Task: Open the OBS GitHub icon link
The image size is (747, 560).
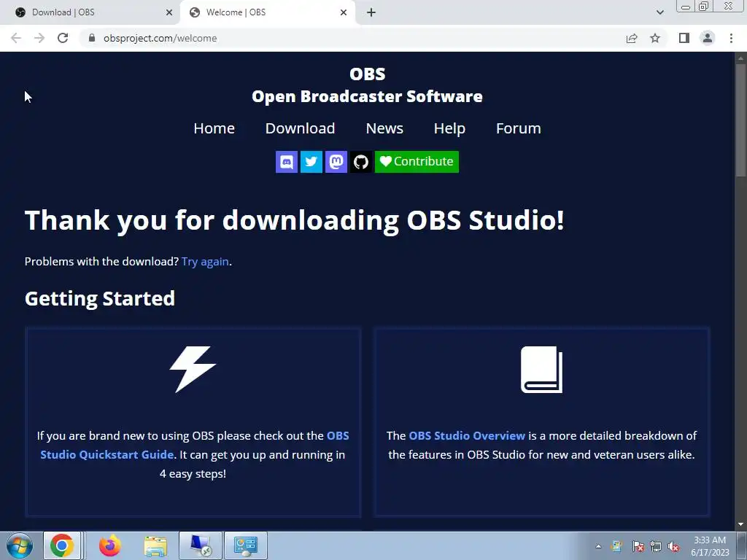Action: click(x=360, y=162)
